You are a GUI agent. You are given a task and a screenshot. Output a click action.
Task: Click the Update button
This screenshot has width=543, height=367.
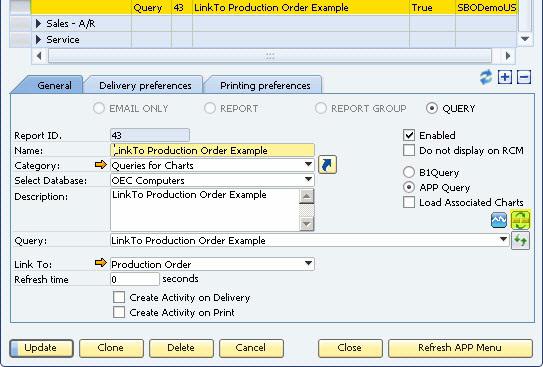pos(41,348)
